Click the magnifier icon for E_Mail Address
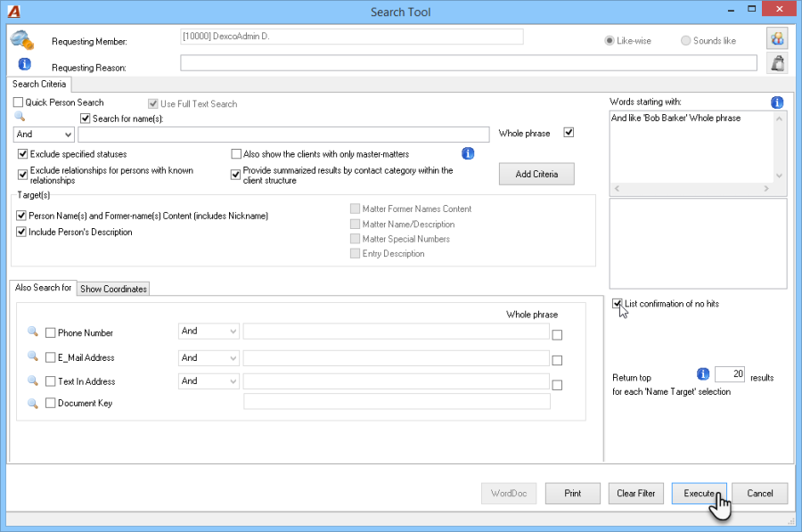This screenshot has width=802, height=532. point(33,356)
